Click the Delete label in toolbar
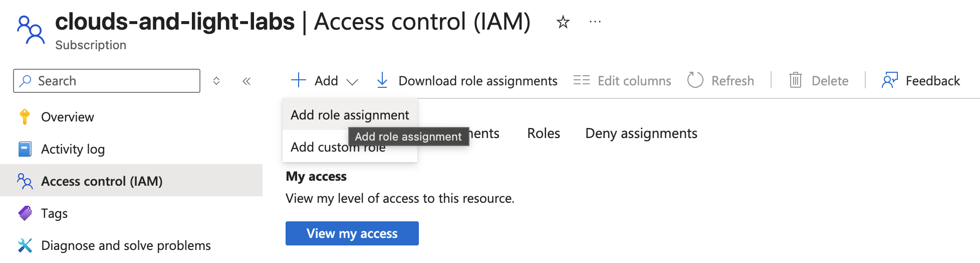This screenshot has height=263, width=980. coord(830,81)
